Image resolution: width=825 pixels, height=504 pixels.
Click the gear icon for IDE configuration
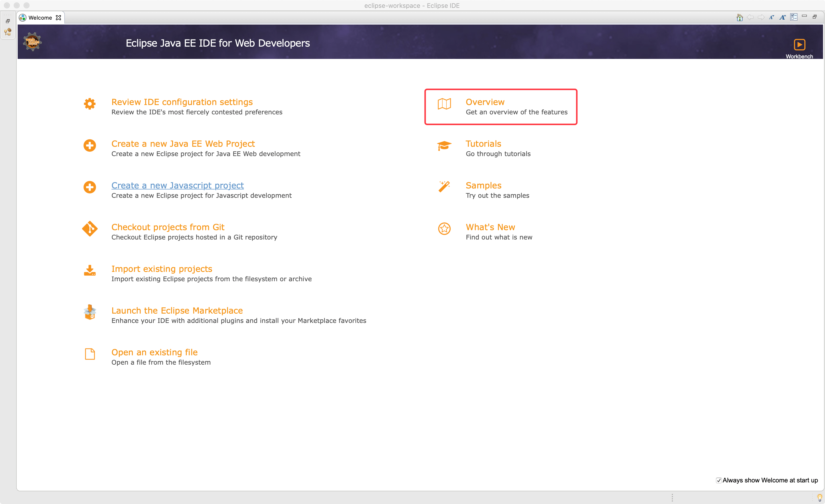pyautogui.click(x=90, y=104)
